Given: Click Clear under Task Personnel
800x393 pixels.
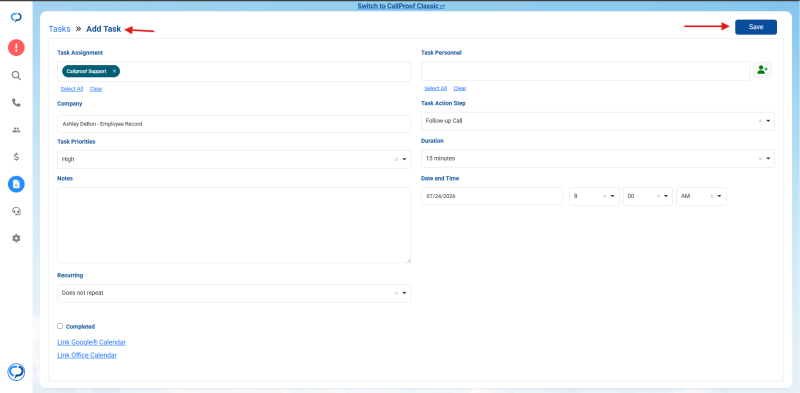Looking at the screenshot, I should click(460, 88).
